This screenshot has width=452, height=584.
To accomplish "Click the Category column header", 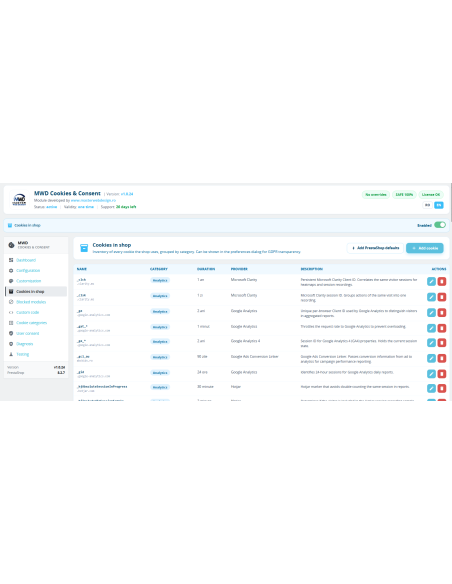I will [x=159, y=269].
